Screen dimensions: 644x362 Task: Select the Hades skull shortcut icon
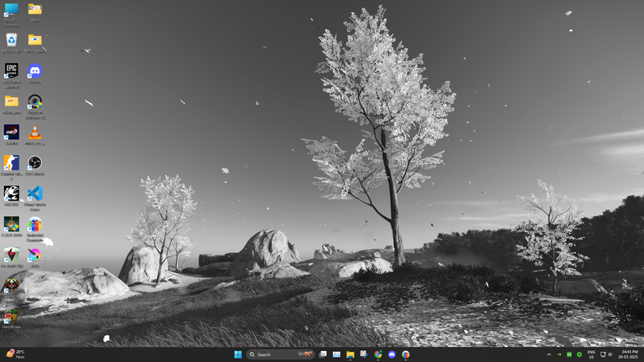point(12,286)
